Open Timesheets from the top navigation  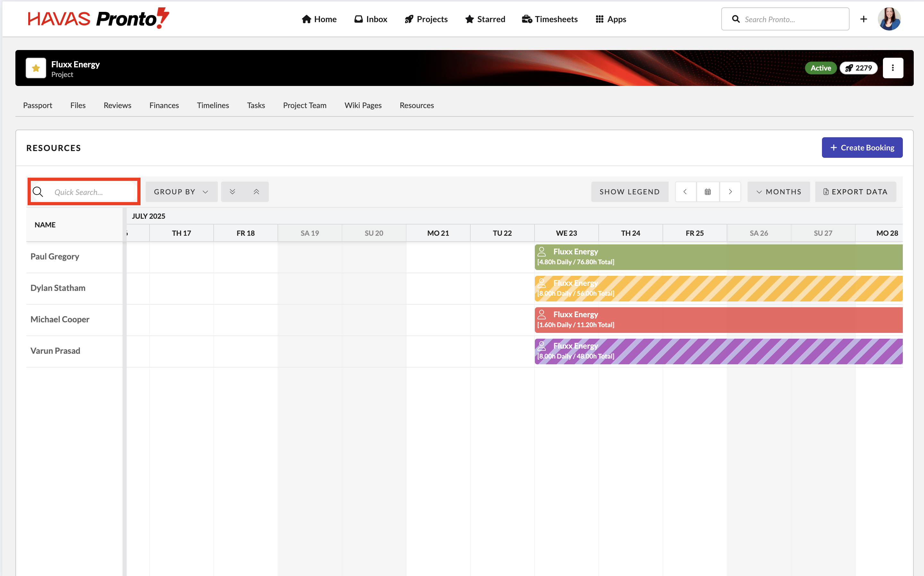[550, 19]
